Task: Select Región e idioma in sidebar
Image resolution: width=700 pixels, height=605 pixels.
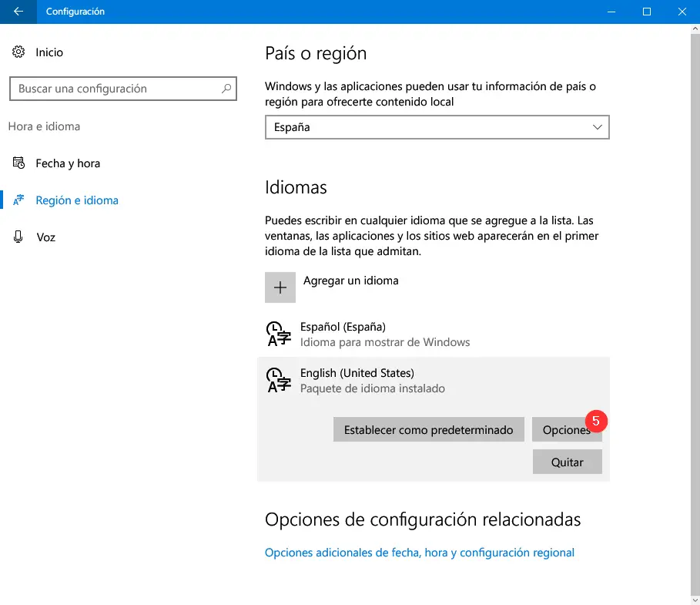Action: click(77, 200)
